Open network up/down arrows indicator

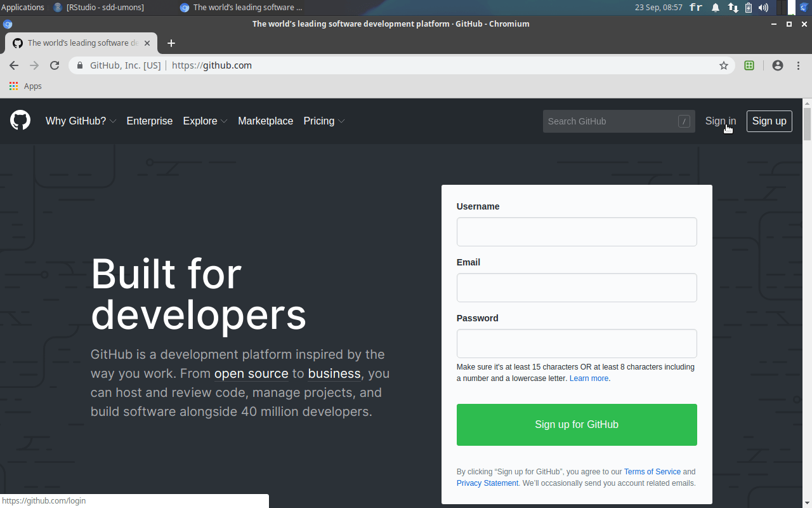point(733,8)
